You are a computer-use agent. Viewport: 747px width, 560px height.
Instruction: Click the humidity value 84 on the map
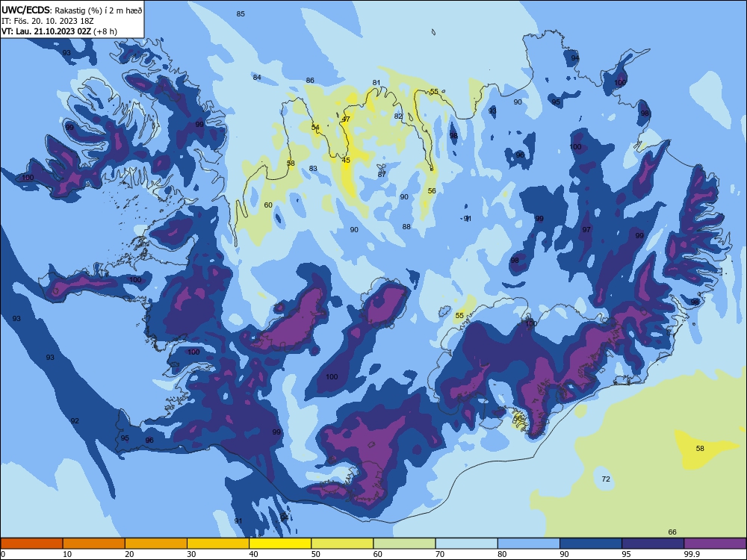tap(257, 77)
